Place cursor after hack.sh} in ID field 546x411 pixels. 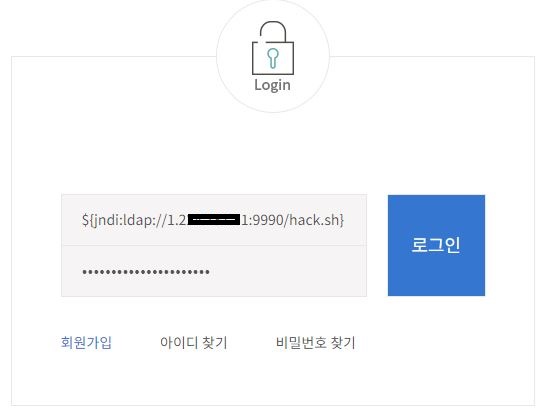tap(345, 220)
